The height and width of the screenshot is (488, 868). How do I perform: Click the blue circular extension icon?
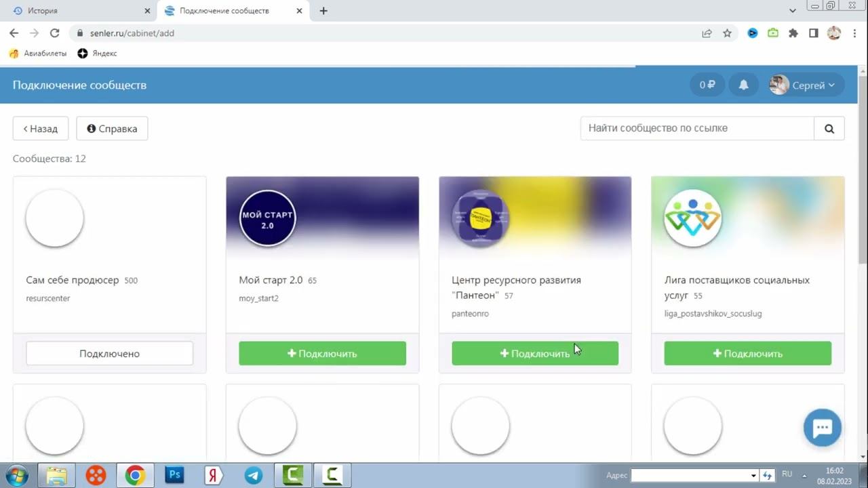click(x=752, y=33)
